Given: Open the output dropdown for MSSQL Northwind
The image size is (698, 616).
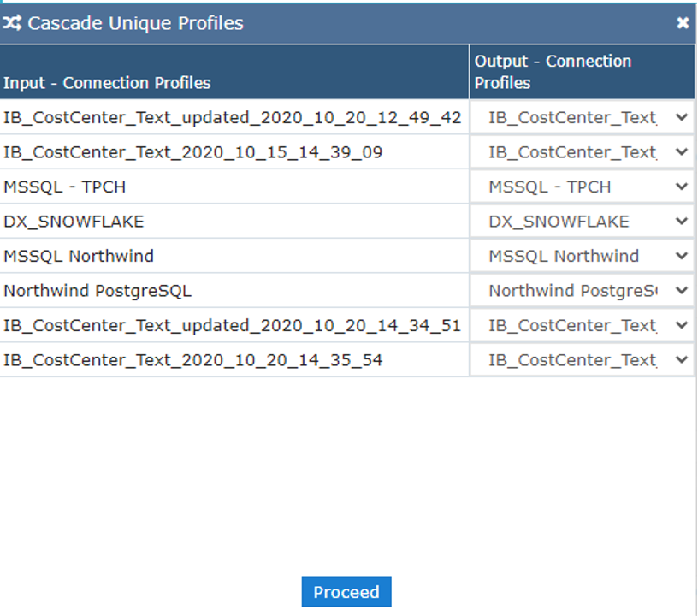Looking at the screenshot, I should point(680,256).
